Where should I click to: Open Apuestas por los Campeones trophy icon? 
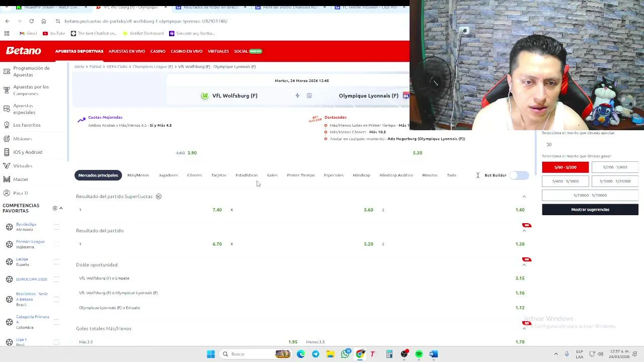[x=7, y=90]
